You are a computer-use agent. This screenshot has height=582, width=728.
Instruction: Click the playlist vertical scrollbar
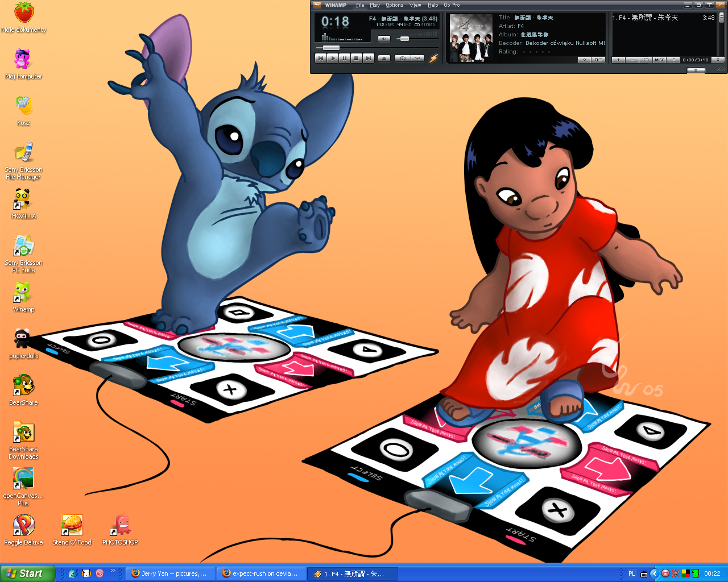click(721, 34)
